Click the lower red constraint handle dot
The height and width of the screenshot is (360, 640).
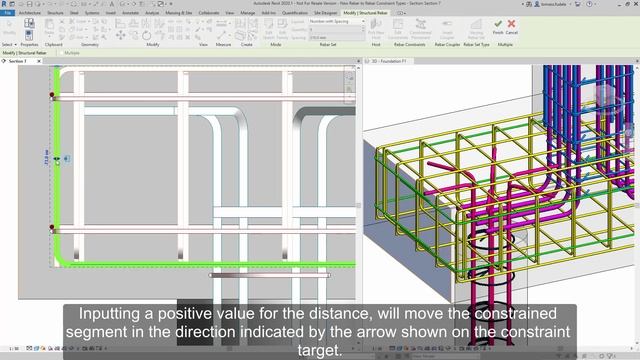pyautogui.click(x=52, y=227)
